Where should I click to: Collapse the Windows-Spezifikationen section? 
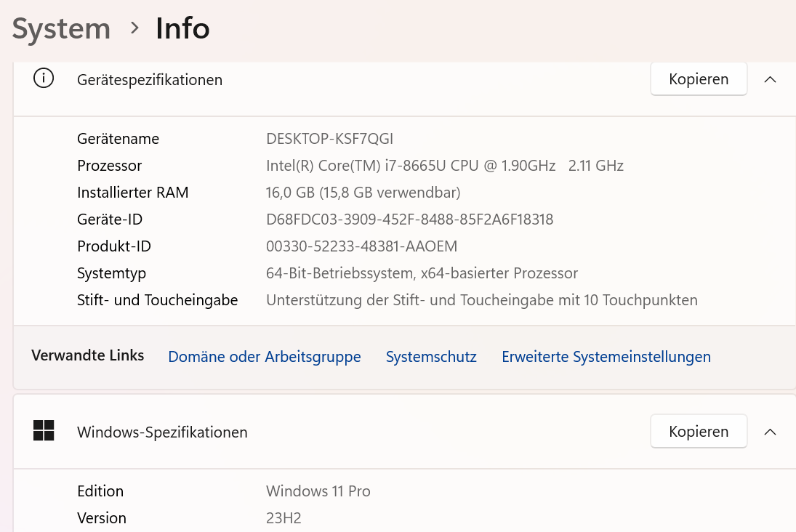(x=770, y=432)
